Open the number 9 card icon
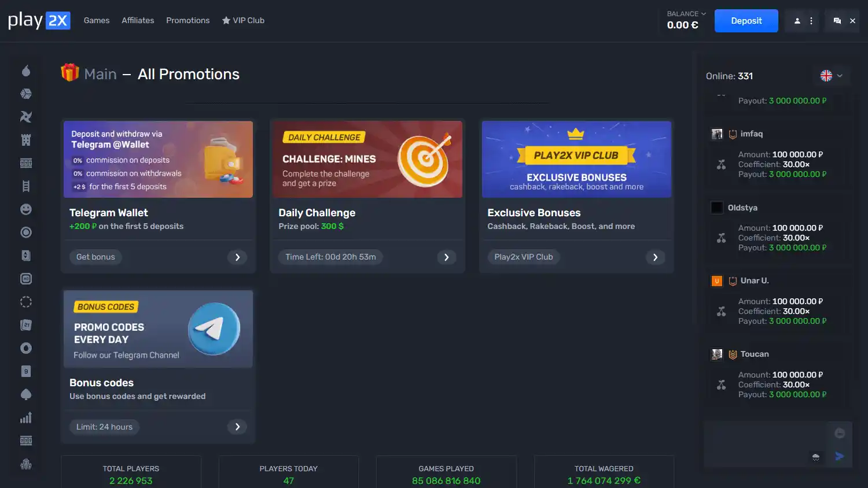 26,371
